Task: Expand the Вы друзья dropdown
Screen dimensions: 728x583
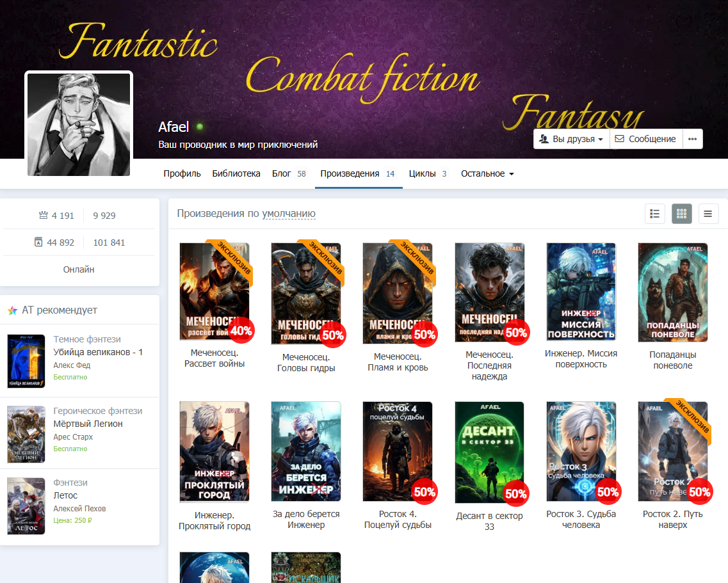Action: pyautogui.click(x=572, y=139)
